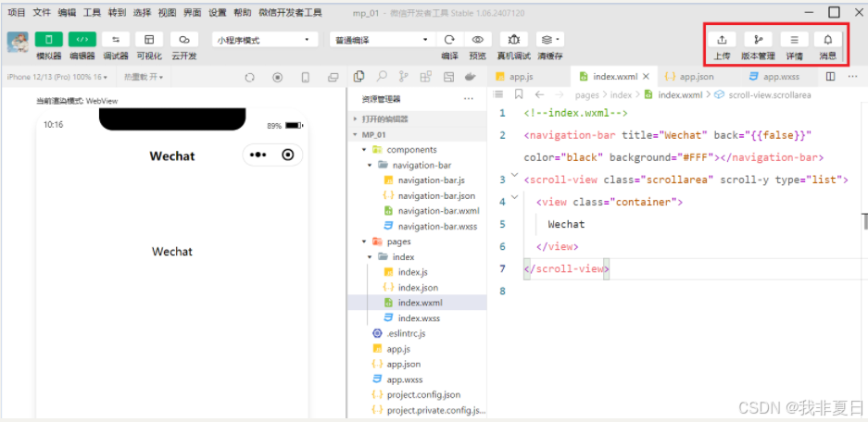
Task: Open the 热重载 hot reload dropdown
Action: [144, 77]
